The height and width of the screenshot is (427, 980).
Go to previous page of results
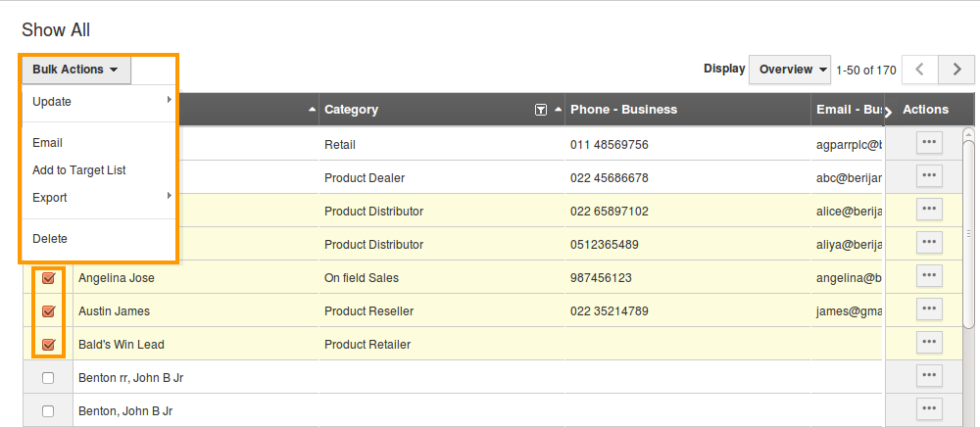tap(919, 70)
